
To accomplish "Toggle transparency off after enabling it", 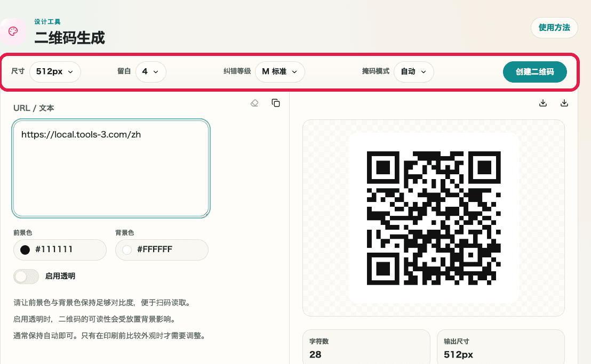I will click(x=26, y=276).
